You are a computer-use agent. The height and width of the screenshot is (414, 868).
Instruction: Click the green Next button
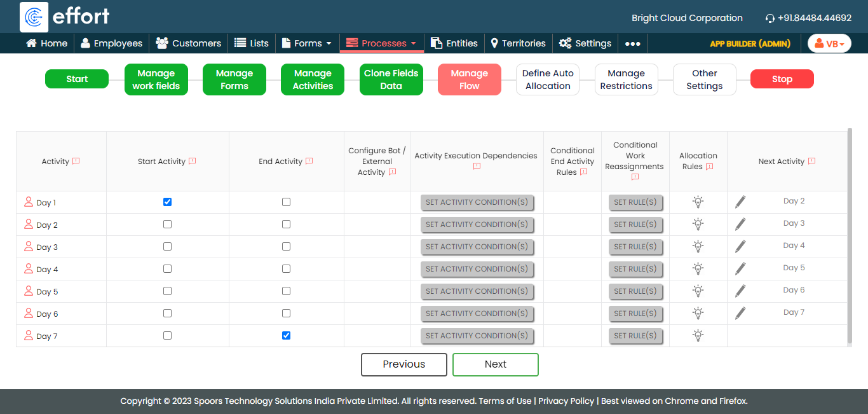[495, 364]
